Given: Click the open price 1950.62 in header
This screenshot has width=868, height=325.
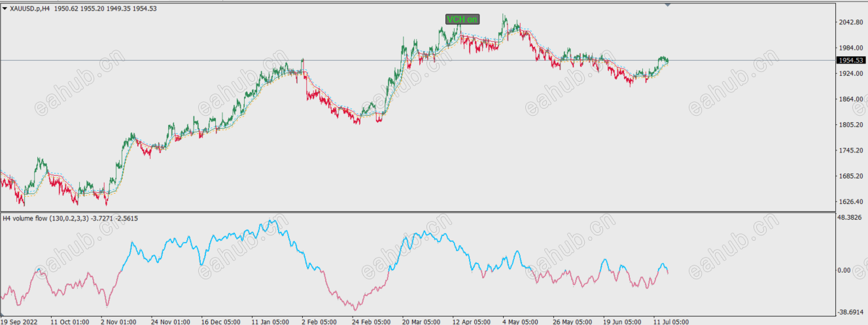Looking at the screenshot, I should point(65,9).
